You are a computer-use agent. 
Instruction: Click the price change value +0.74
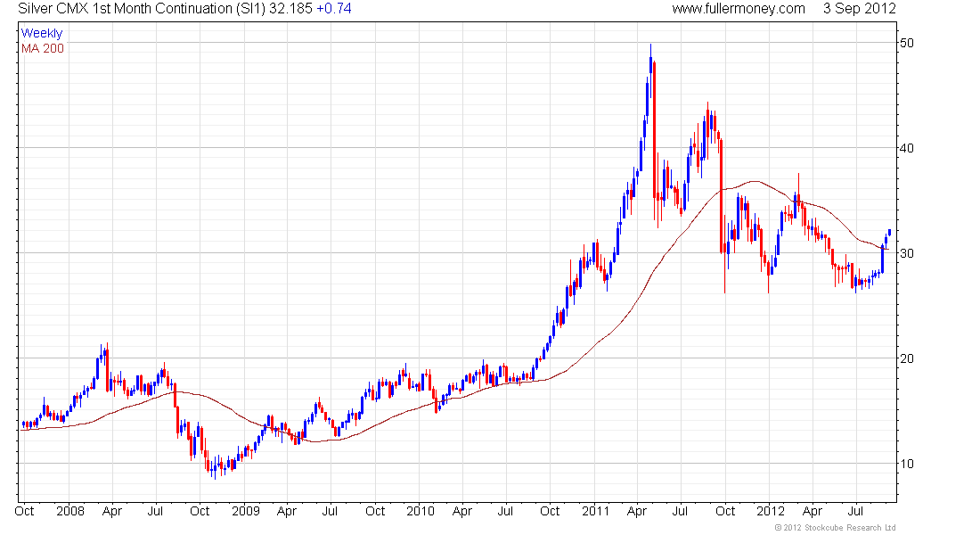[334, 9]
